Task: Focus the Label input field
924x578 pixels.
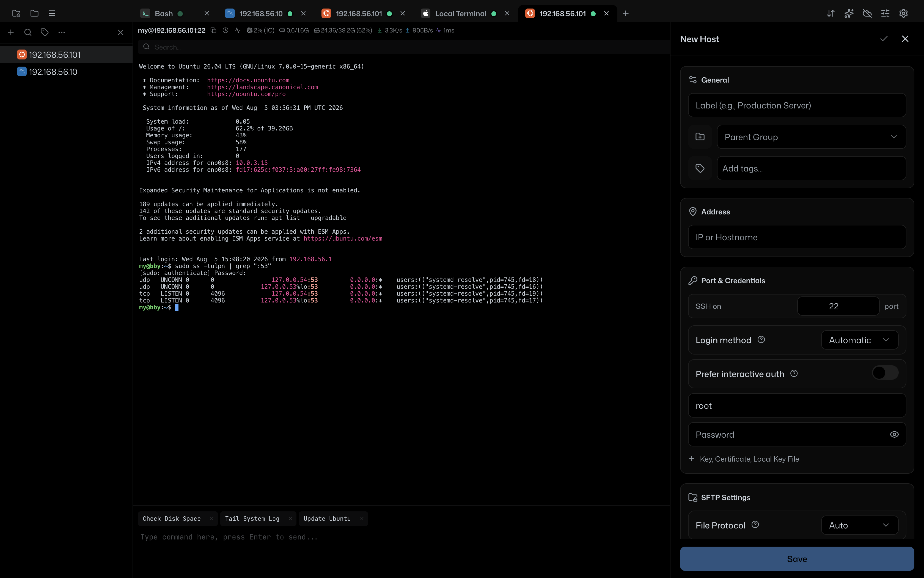Action: coord(797,105)
